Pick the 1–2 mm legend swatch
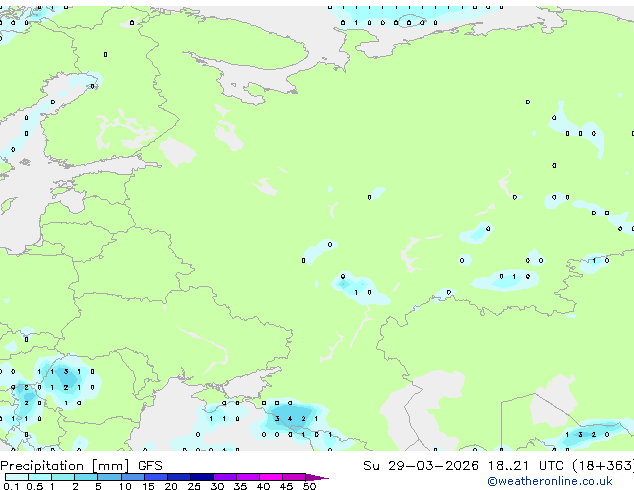Image resolution: width=634 pixels, height=490 pixels. tap(63, 477)
